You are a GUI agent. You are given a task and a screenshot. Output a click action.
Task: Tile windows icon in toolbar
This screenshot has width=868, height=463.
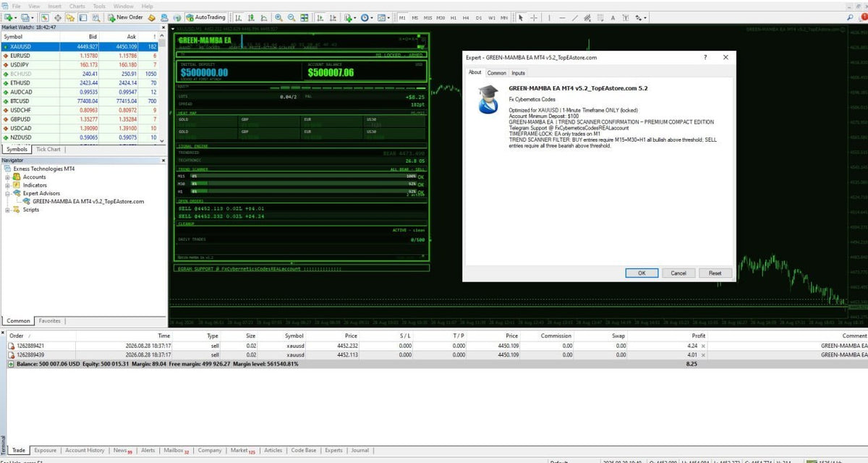point(304,17)
